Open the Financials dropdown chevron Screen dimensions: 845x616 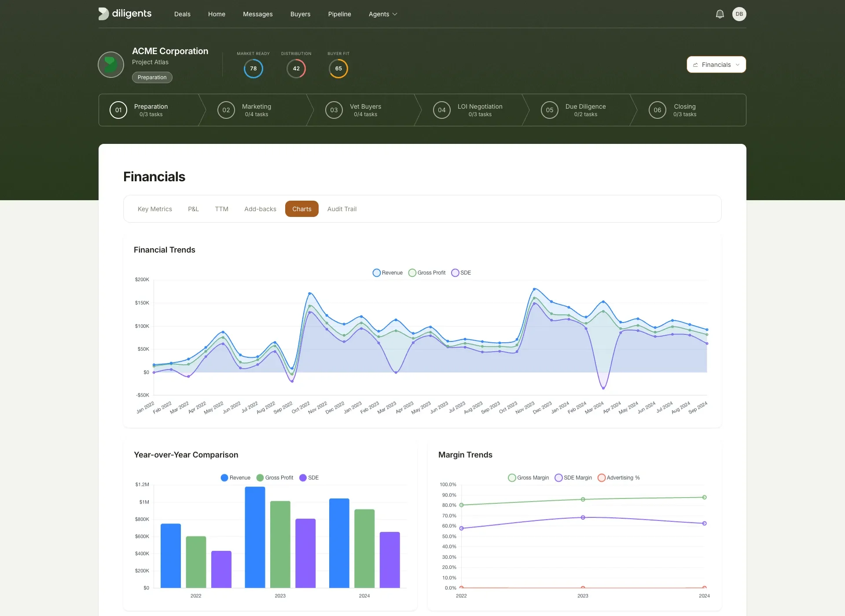[x=738, y=65]
